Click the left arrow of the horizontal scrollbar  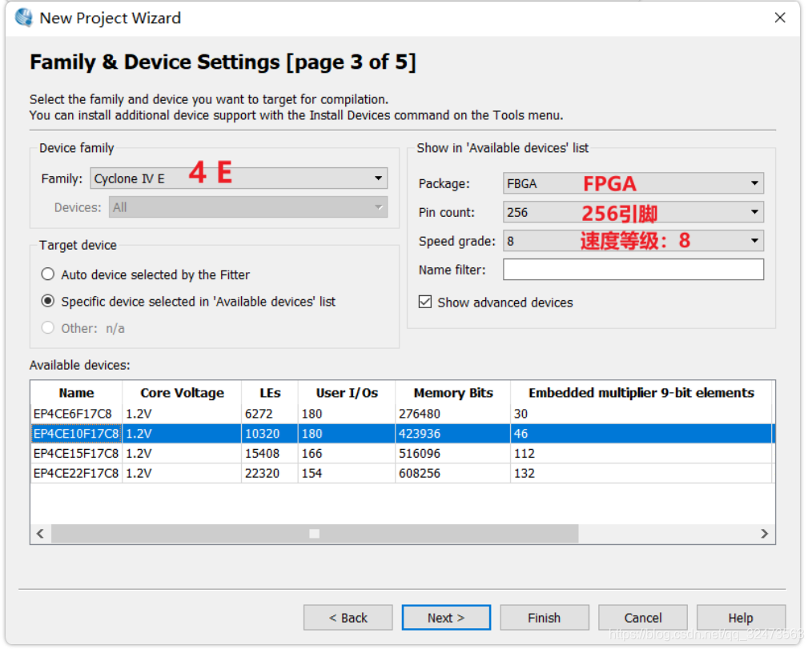click(40, 534)
